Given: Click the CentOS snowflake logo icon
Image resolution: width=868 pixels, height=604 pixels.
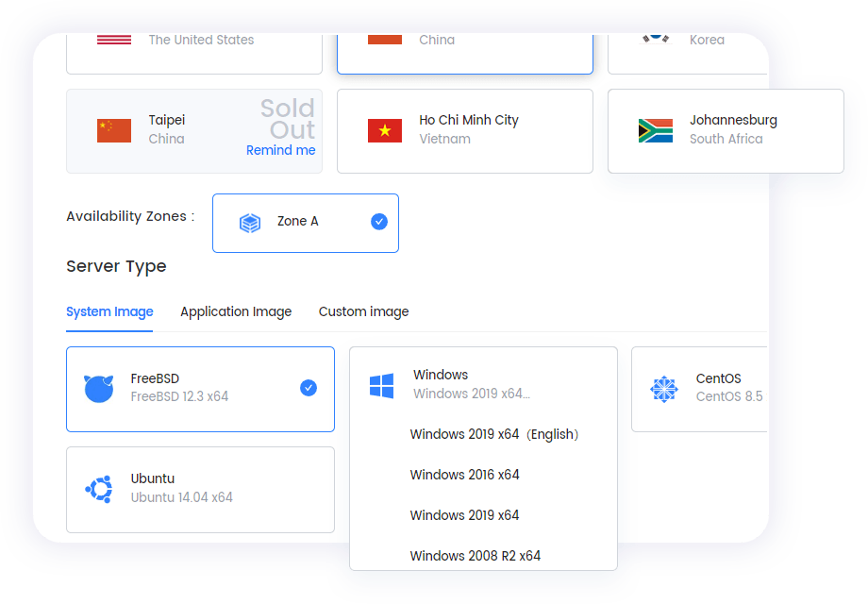Looking at the screenshot, I should click(x=663, y=388).
